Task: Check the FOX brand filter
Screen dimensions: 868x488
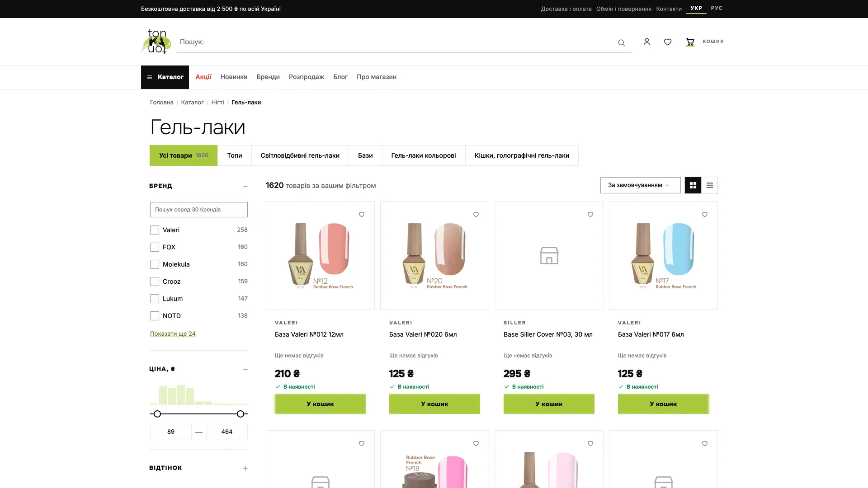Action: 155,247
